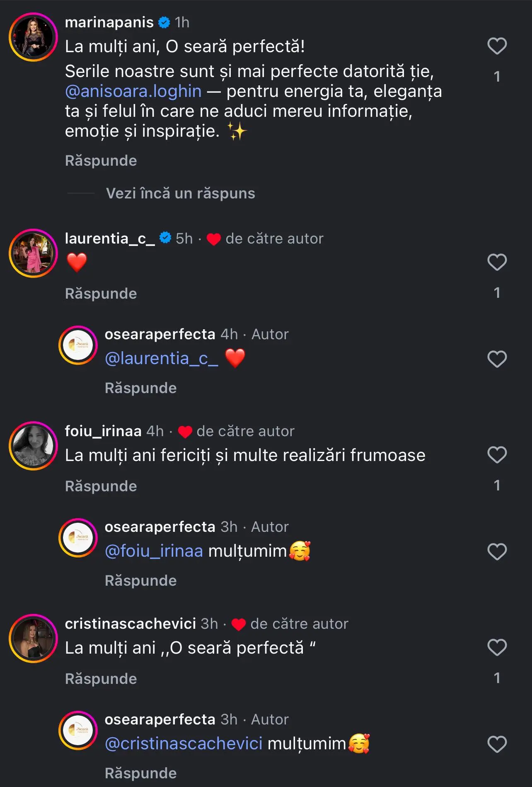
Task: Like laurentia_c_'s heart emoji comment
Action: [497, 262]
